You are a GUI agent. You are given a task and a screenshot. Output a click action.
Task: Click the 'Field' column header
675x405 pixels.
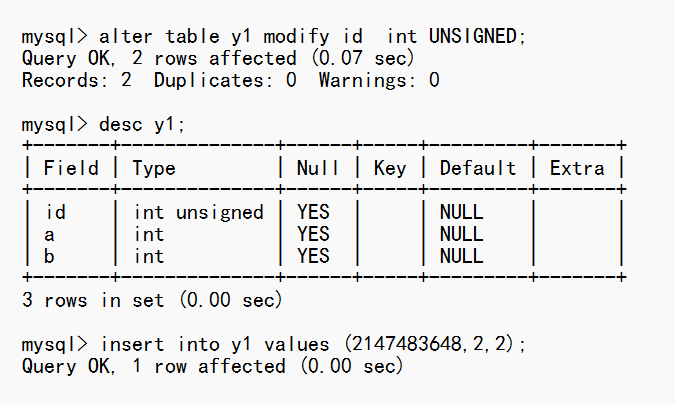[x=71, y=168]
